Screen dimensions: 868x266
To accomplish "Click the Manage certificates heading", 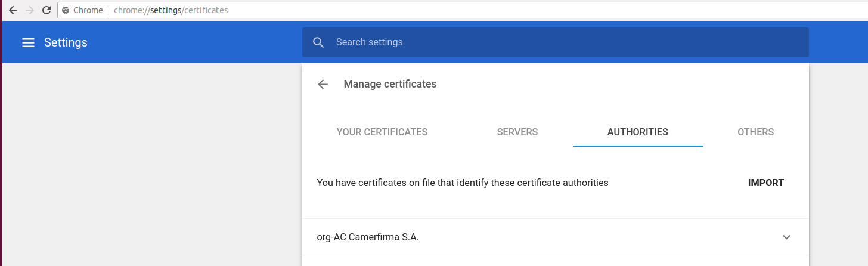I will click(x=390, y=84).
